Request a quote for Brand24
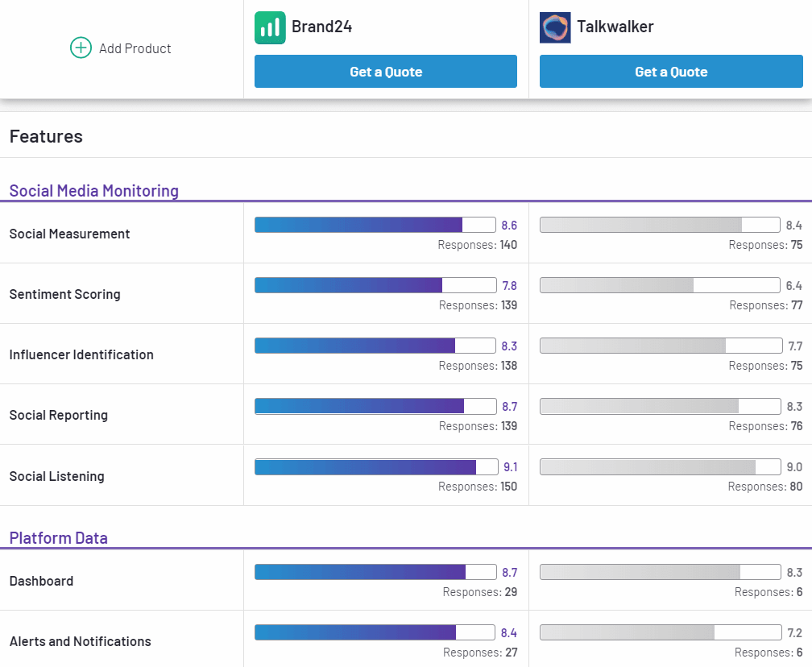 point(386,72)
